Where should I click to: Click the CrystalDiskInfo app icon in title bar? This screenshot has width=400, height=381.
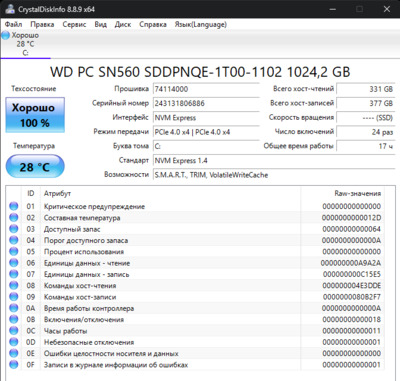[x=10, y=9]
